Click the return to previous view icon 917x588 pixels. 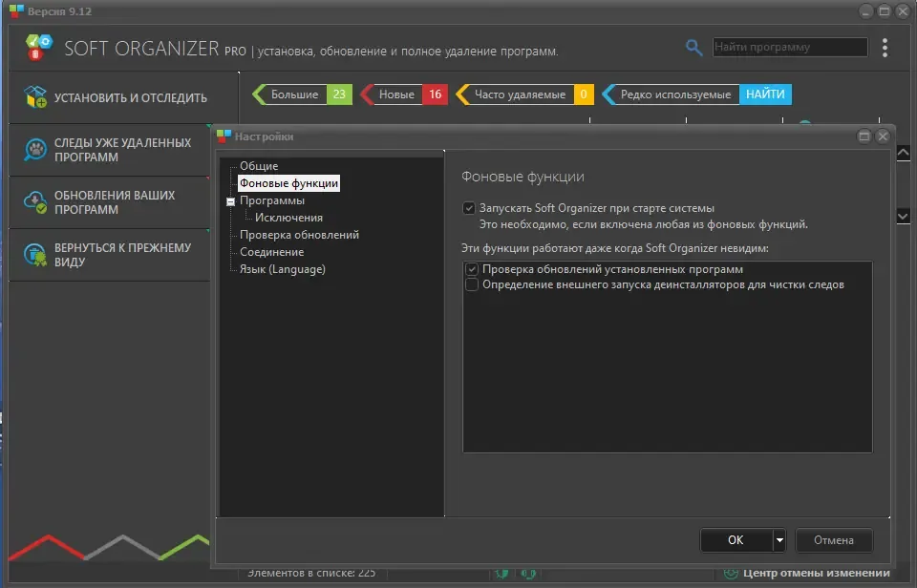pos(35,255)
